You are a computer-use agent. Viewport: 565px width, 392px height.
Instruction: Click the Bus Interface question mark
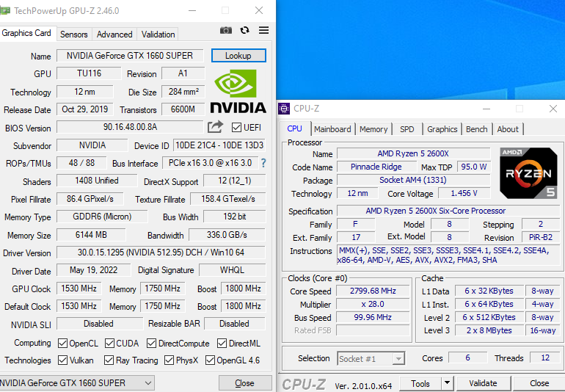(x=263, y=163)
